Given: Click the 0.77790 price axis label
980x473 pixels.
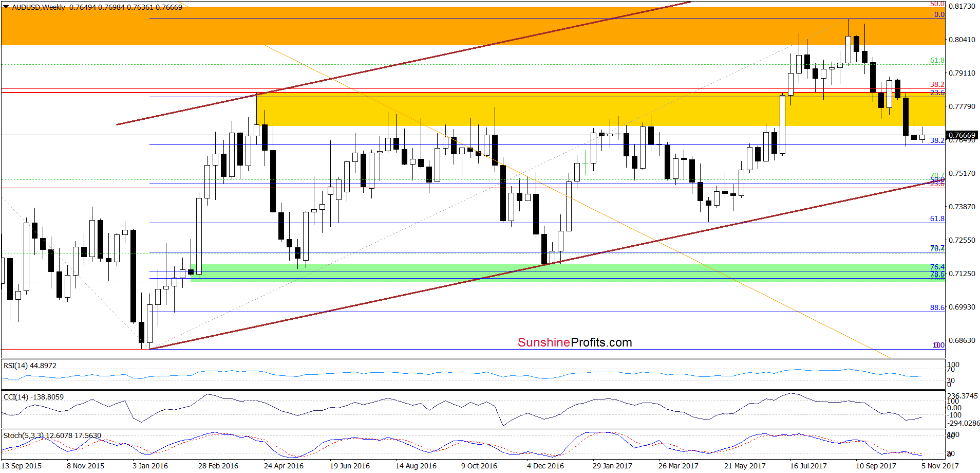Looking at the screenshot, I should pos(962,106).
